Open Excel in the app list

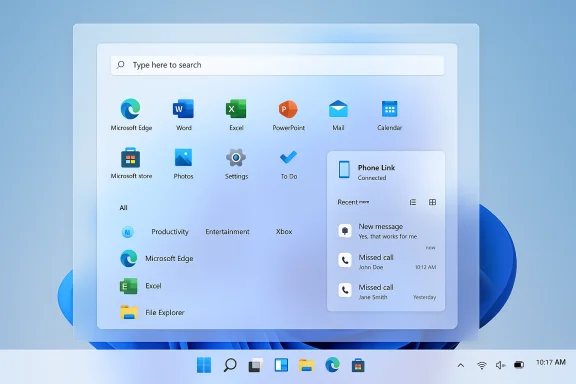click(141, 286)
